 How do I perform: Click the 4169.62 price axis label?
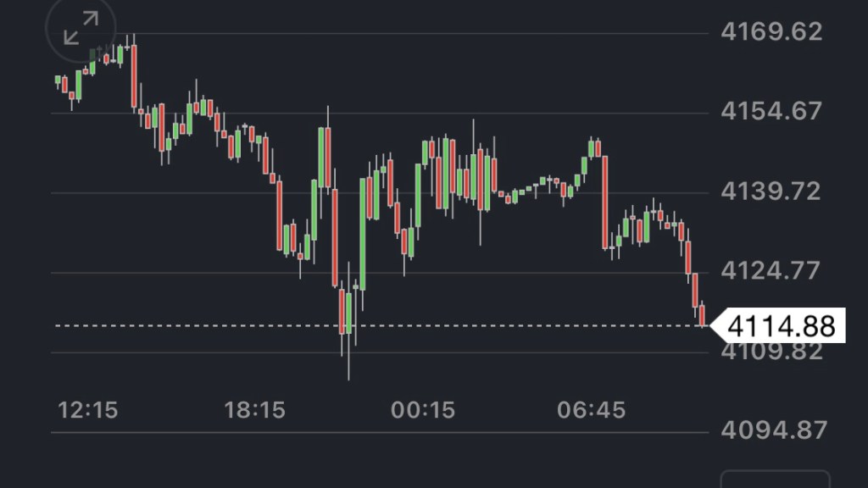point(771,32)
